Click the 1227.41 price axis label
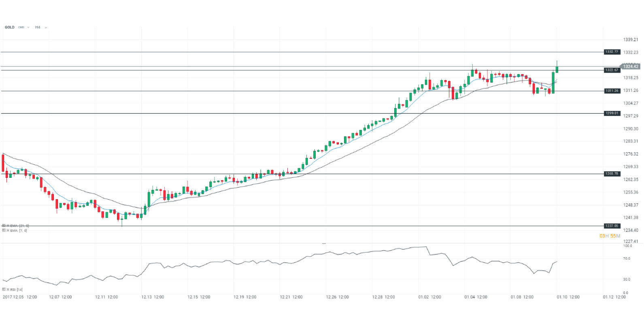The height and width of the screenshot is (324, 644). (x=631, y=241)
